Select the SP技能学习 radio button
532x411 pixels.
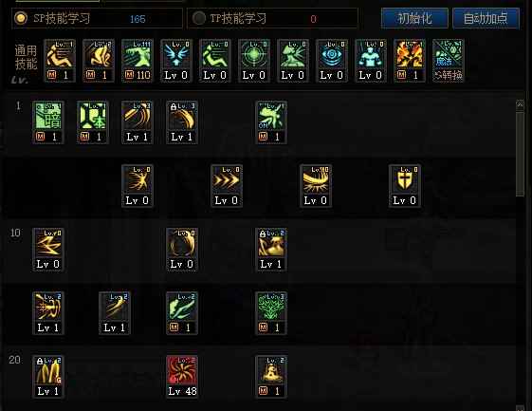pyautogui.click(x=21, y=18)
